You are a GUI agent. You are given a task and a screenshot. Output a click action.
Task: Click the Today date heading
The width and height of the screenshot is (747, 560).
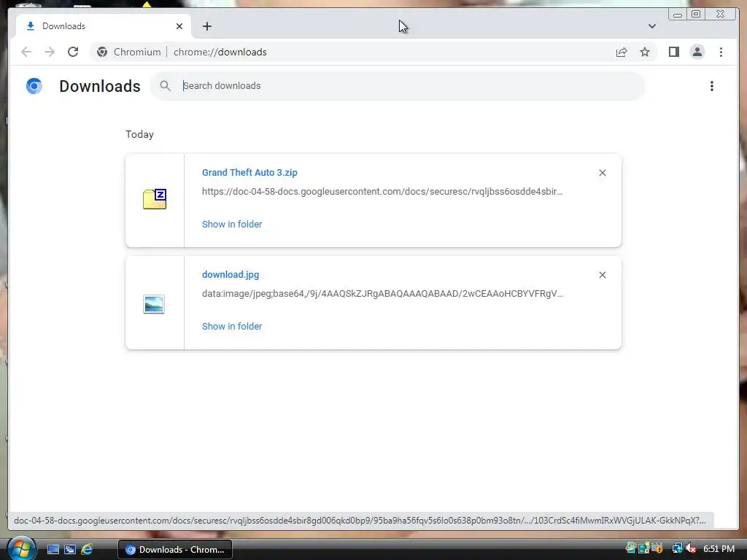coord(139,134)
